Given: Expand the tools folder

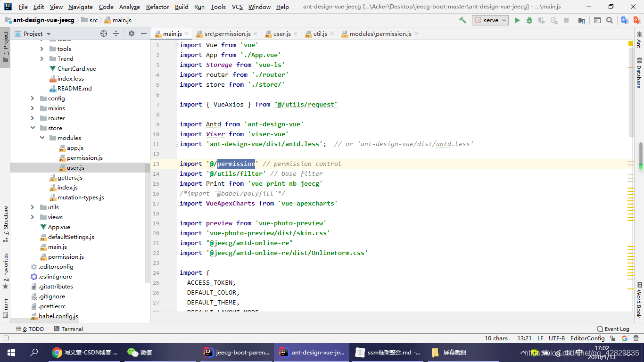Looking at the screenshot, I should [41, 49].
